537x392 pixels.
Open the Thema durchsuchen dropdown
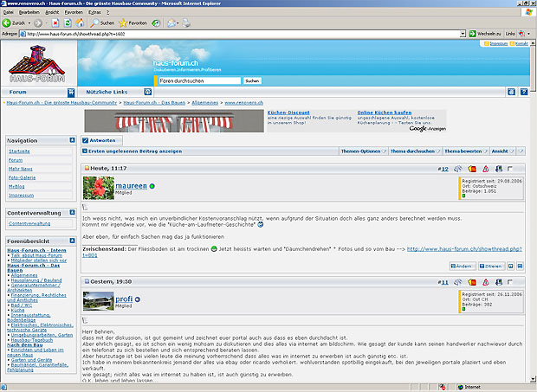click(x=415, y=151)
